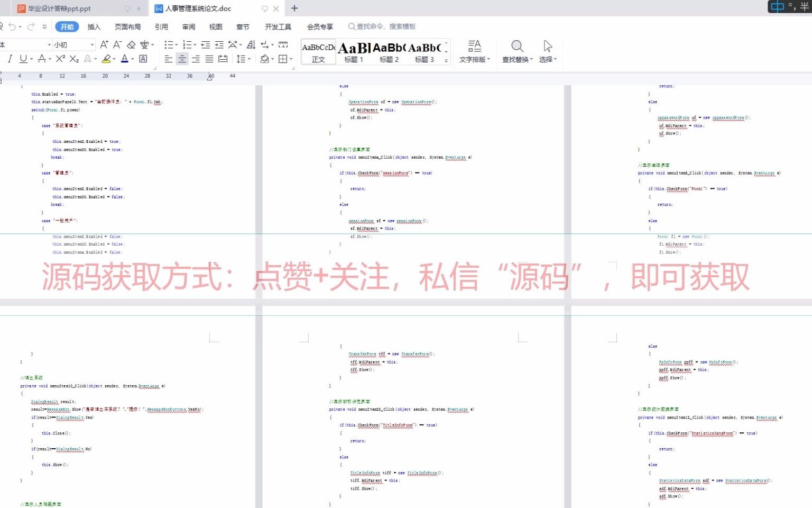Viewport: 812px width, 508px height.
Task: Click the shading fill bucket icon
Action: [x=264, y=59]
